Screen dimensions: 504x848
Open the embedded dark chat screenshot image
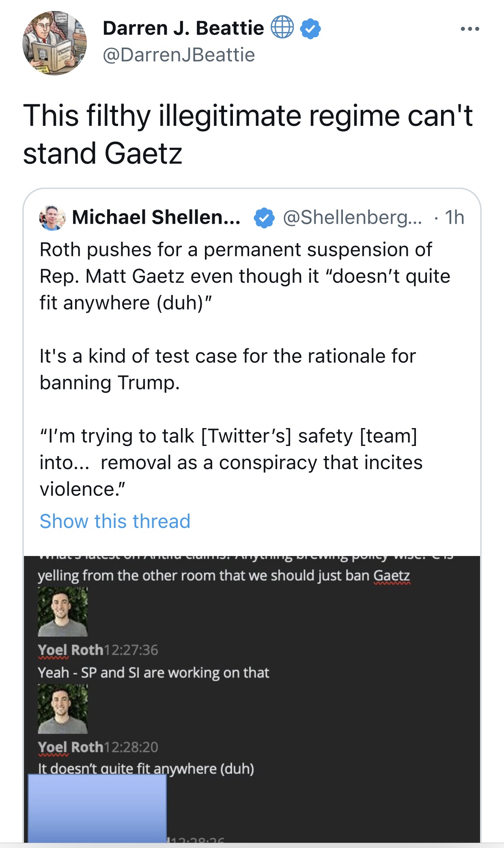click(x=252, y=699)
